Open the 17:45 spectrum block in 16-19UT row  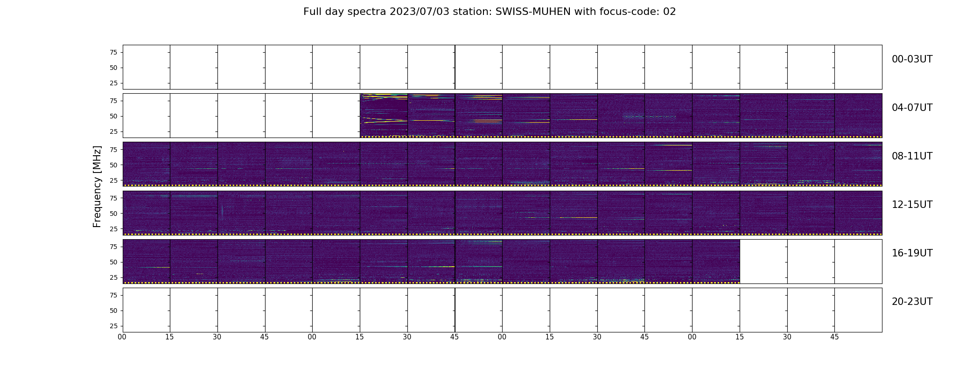point(478,261)
